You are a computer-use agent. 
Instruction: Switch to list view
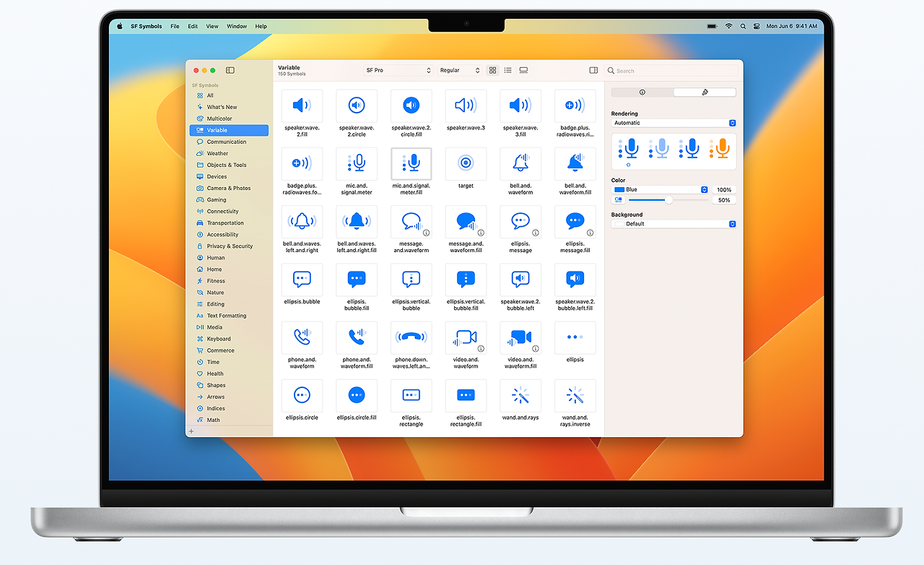(508, 70)
